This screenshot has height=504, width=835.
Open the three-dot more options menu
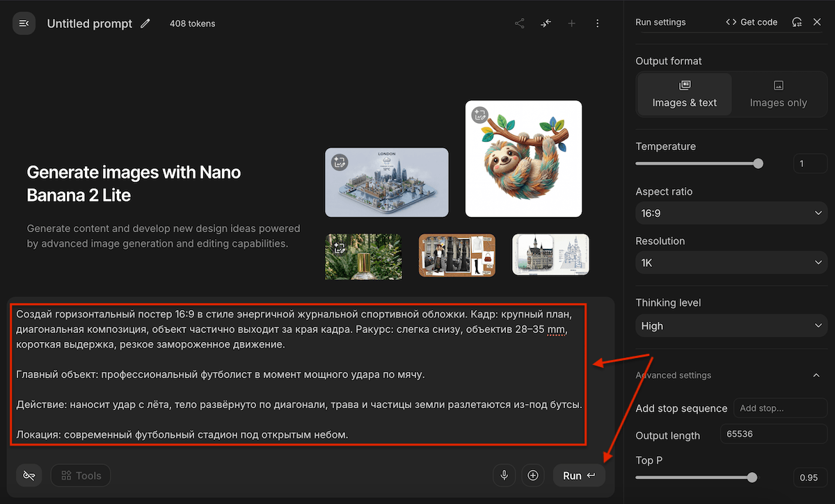(598, 24)
